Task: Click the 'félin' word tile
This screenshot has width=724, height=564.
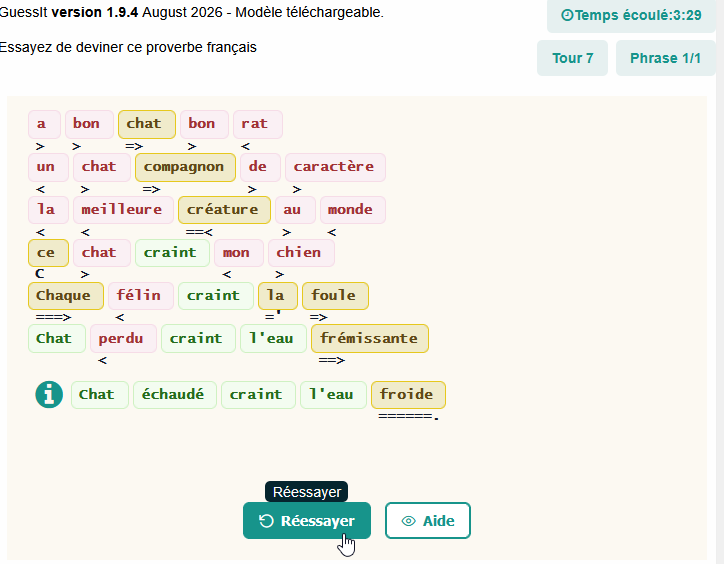Action: pyautogui.click(x=141, y=296)
